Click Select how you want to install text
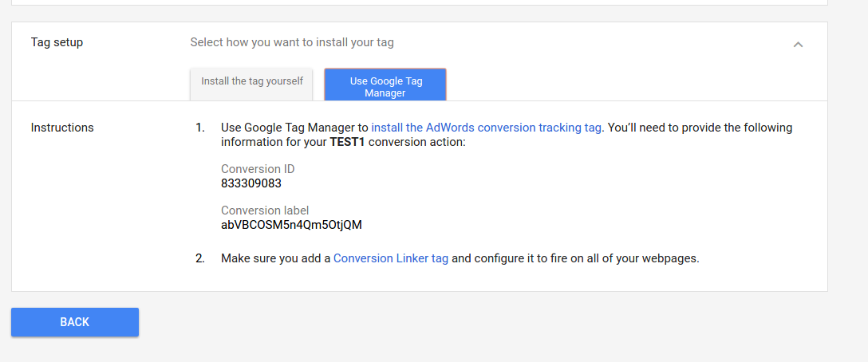Image resolution: width=868 pixels, height=362 pixels. (x=292, y=42)
